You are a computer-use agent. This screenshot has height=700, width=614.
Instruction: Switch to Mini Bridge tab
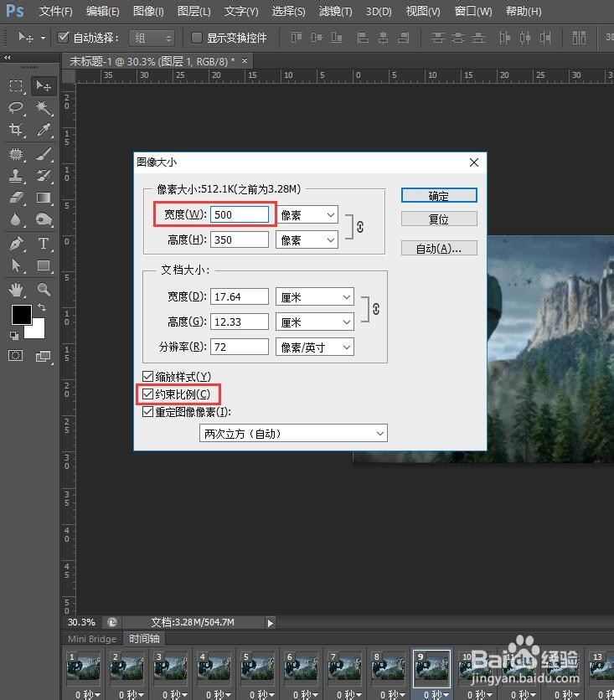[92, 639]
